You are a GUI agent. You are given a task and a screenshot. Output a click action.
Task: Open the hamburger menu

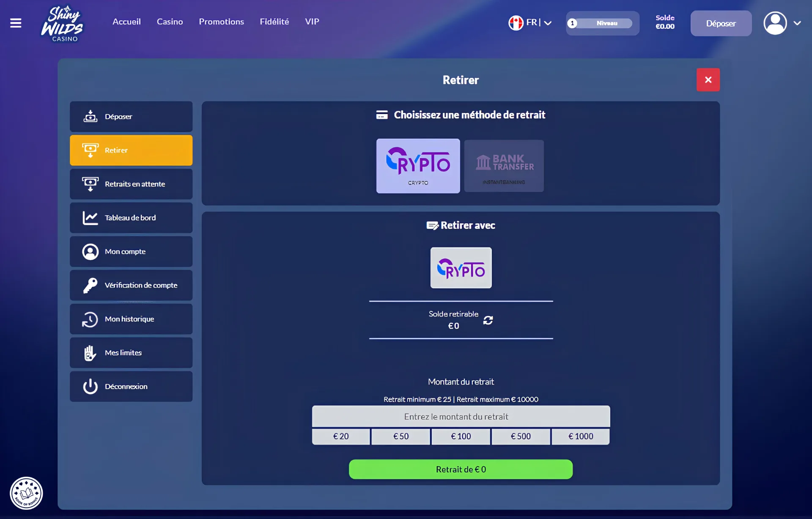16,23
